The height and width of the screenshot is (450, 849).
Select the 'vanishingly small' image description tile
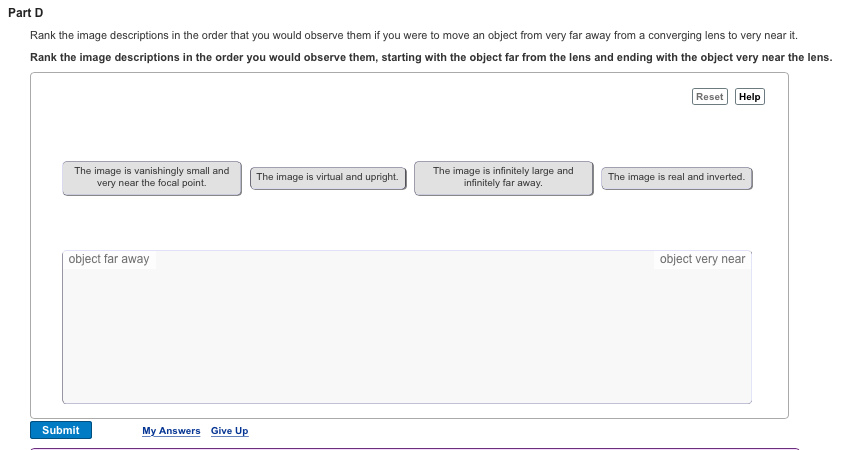pos(151,178)
